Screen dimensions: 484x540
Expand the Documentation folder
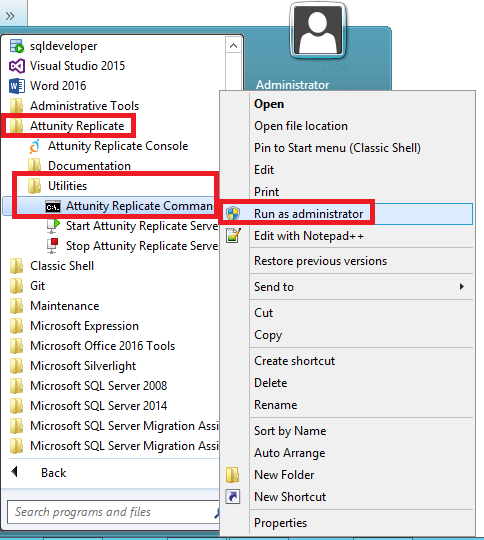89,166
